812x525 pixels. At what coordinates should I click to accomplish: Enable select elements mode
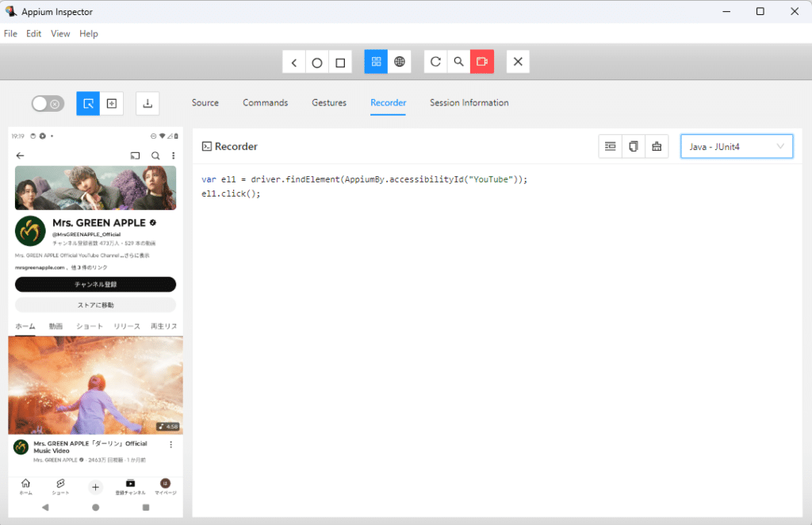tap(88, 104)
